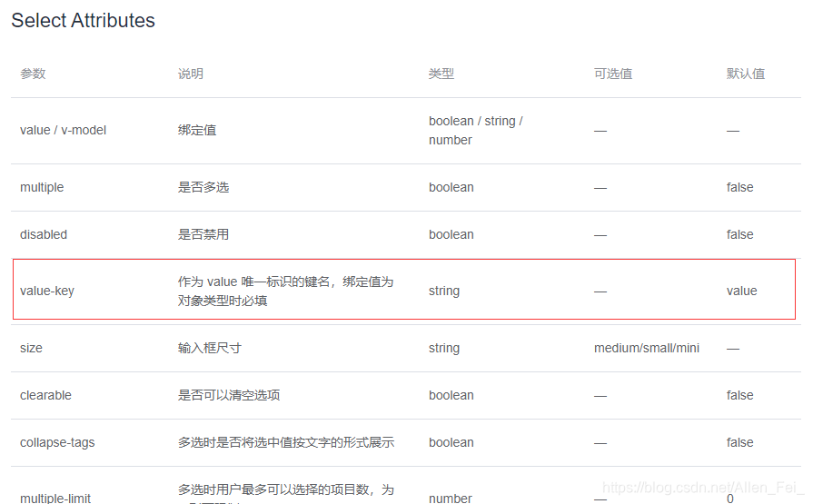Click the value-key description text
The width and height of the screenshot is (813, 504).
point(286,291)
